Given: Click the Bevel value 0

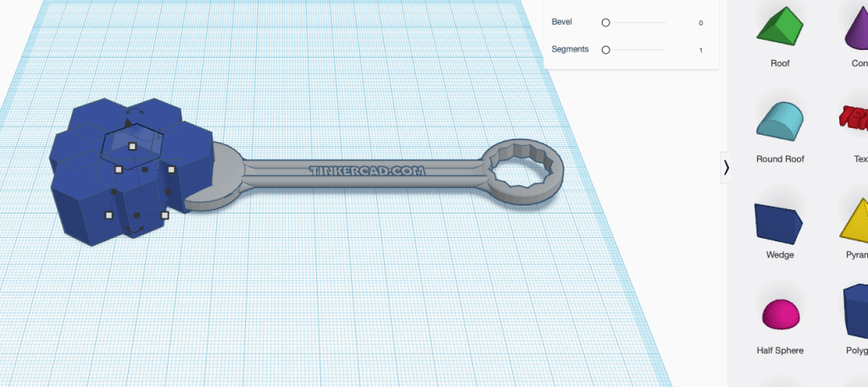Looking at the screenshot, I should tap(700, 23).
